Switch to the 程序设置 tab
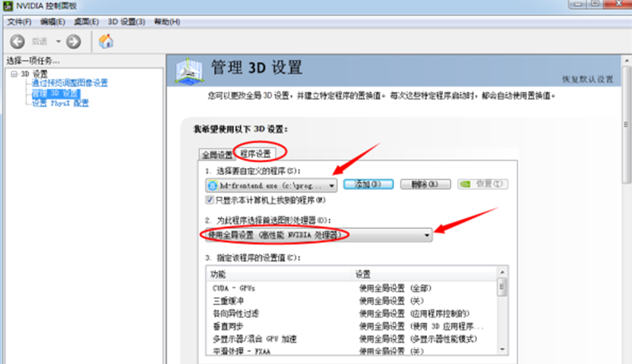 point(255,154)
